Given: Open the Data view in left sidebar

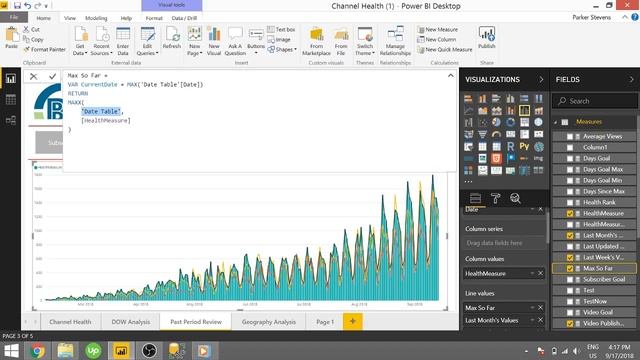Looking at the screenshot, I should pyautogui.click(x=11, y=100).
